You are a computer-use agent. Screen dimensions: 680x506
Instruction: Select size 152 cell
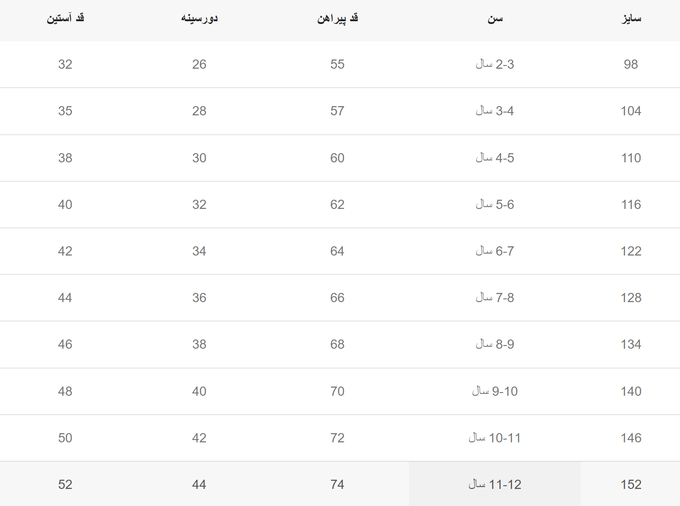(x=631, y=484)
